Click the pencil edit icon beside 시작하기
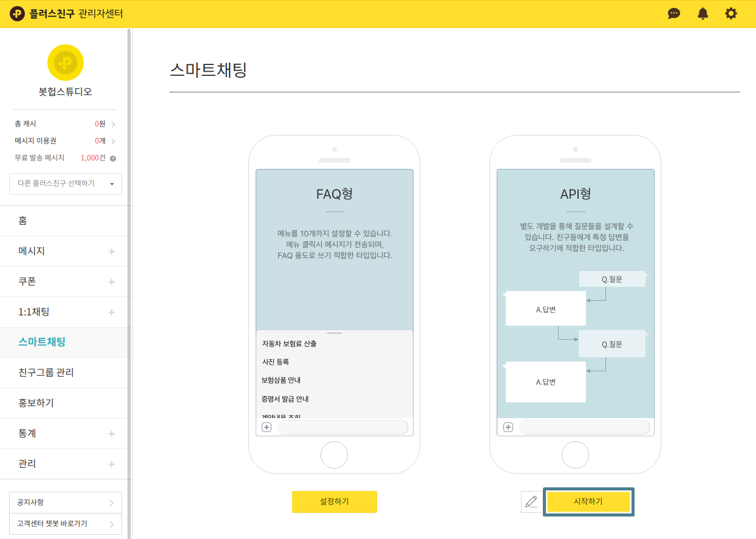The height and width of the screenshot is (539, 756). [531, 502]
